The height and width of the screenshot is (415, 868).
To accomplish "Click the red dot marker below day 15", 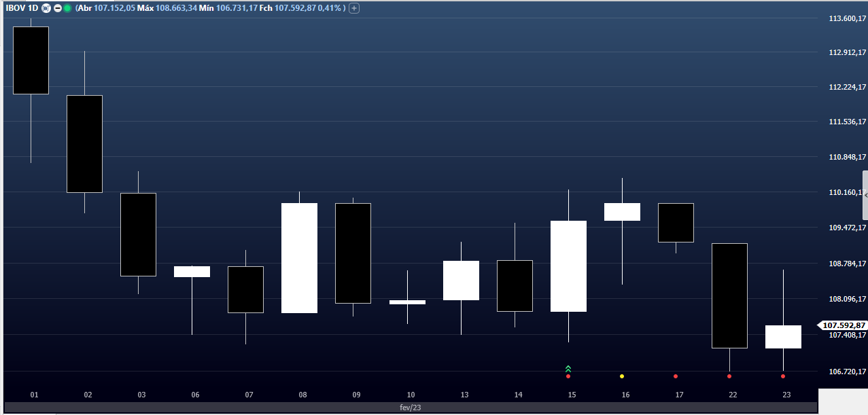I will click(568, 376).
